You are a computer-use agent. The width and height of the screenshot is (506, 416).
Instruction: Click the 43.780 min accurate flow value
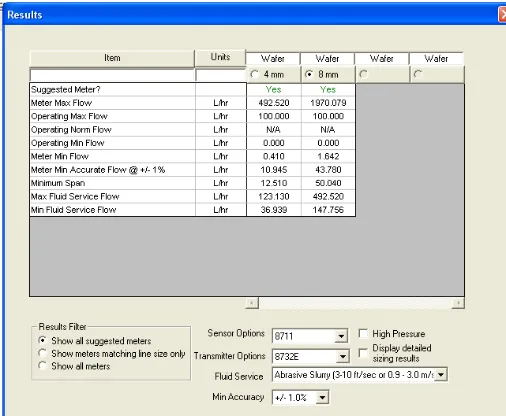[328, 170]
